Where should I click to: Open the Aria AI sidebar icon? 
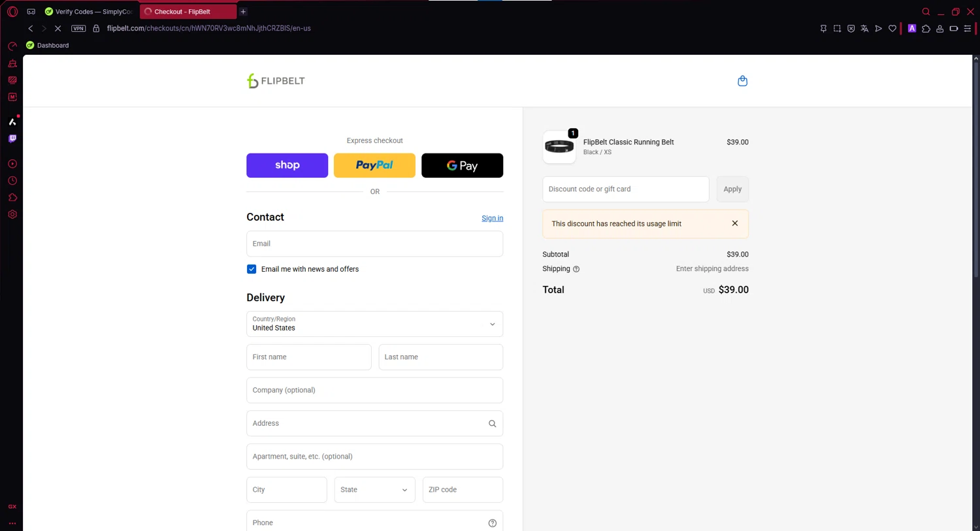pos(12,121)
